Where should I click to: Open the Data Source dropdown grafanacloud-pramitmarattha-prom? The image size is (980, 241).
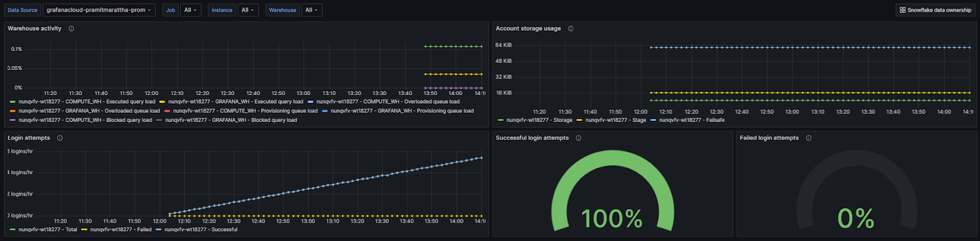tap(99, 10)
